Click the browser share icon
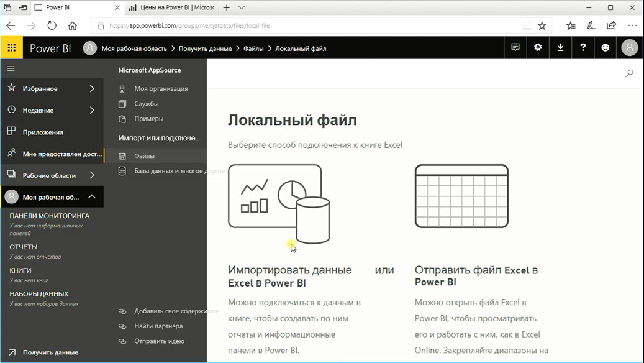 point(612,25)
